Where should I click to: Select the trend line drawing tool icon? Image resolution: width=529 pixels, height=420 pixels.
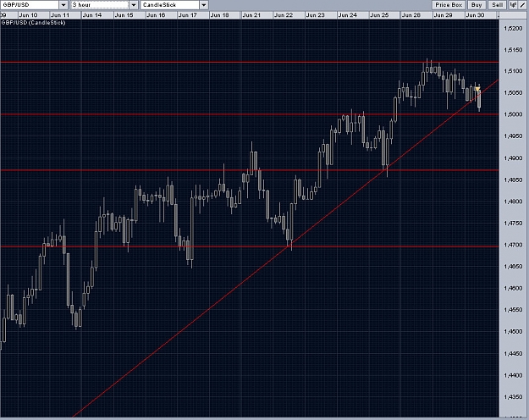pyautogui.click(x=523, y=5)
